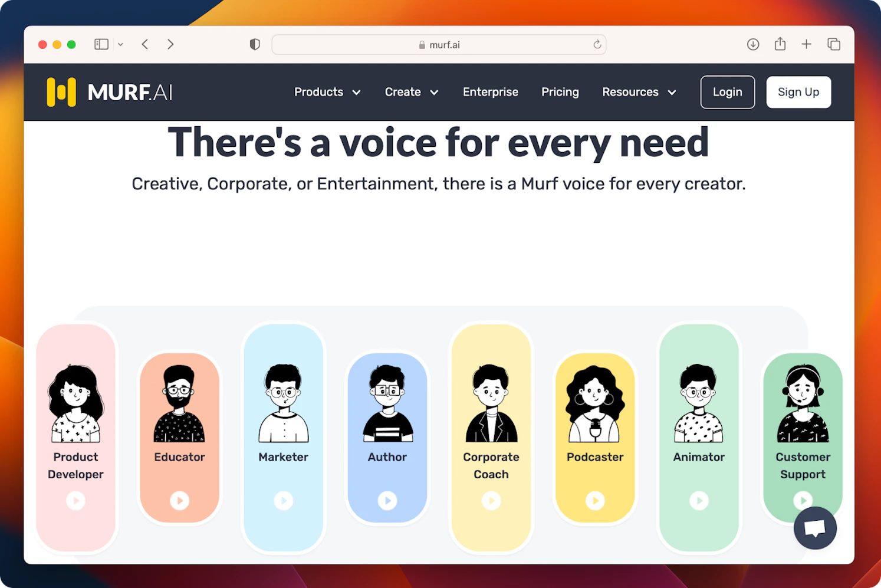This screenshot has height=588, width=881.
Task: Select the Animator avatar
Action: tap(699, 403)
